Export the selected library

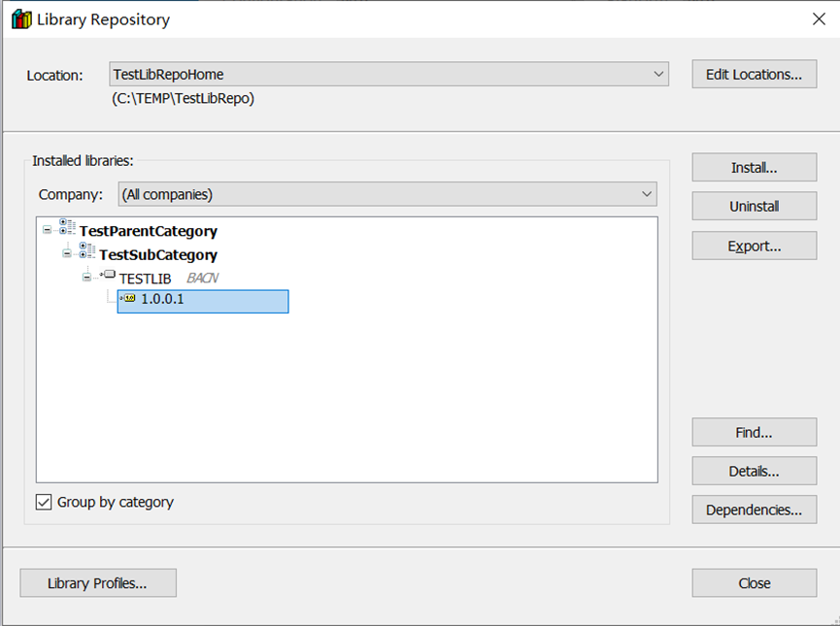(x=754, y=246)
